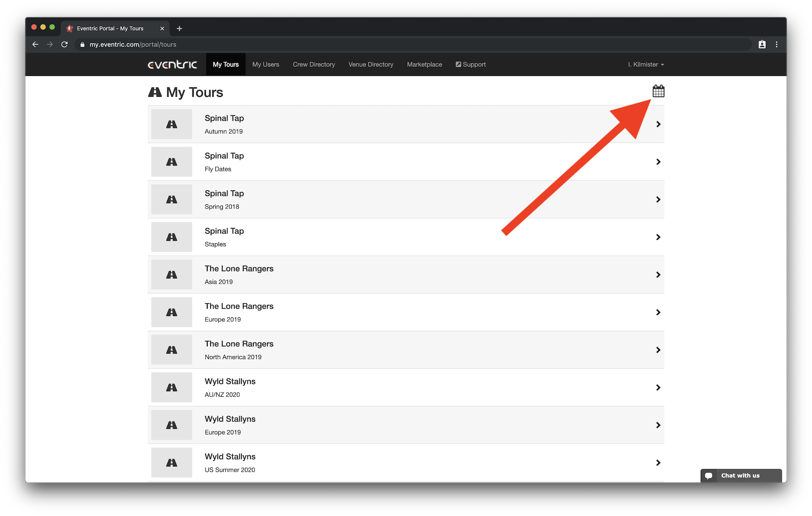Click the road icon for Spinal Tap Autumn 2019
Viewport: 812px width, 516px height.
click(x=172, y=124)
